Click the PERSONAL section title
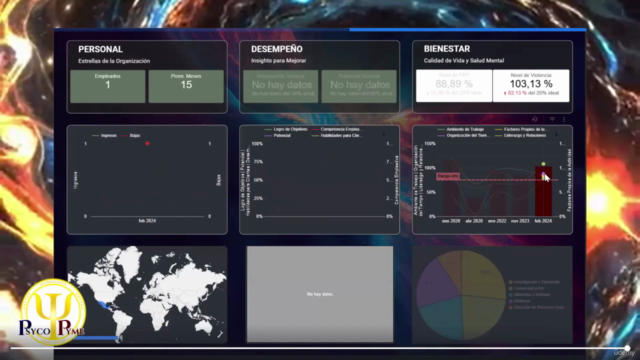Viewport: 640px width, 360px height. click(100, 49)
